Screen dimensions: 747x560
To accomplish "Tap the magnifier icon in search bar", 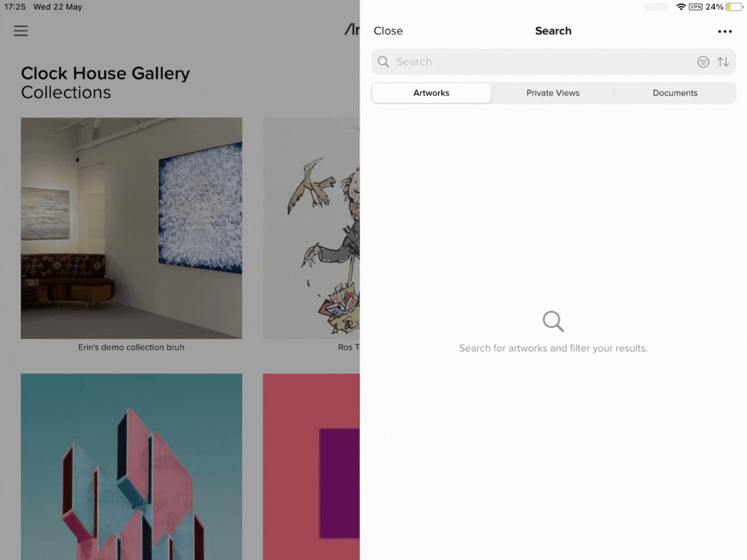I will click(383, 62).
